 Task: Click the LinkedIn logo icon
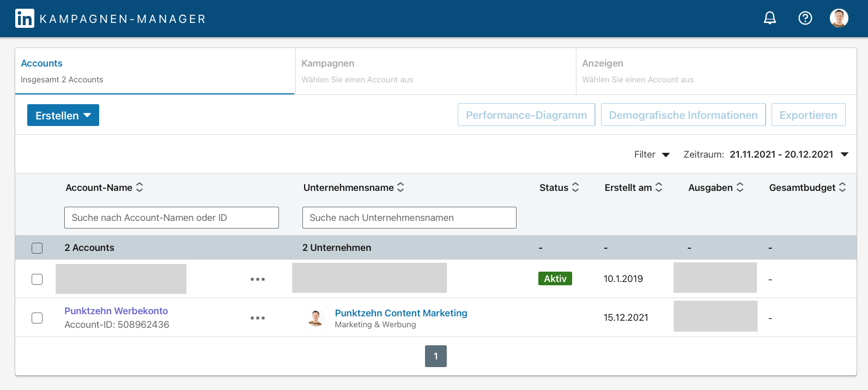[25, 19]
